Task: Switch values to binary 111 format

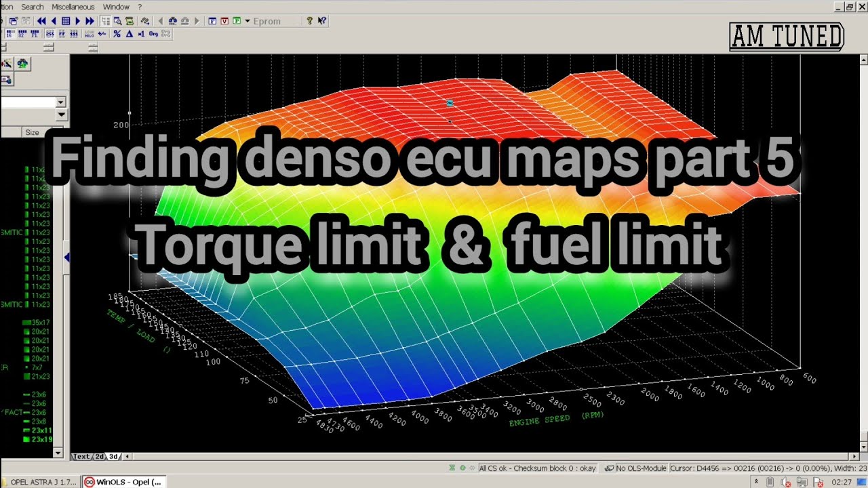Action: pyautogui.click(x=74, y=33)
